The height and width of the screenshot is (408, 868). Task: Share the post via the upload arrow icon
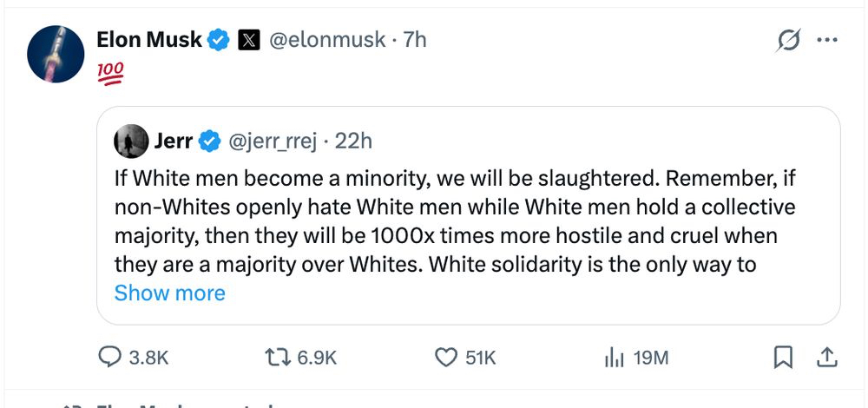[x=827, y=357]
